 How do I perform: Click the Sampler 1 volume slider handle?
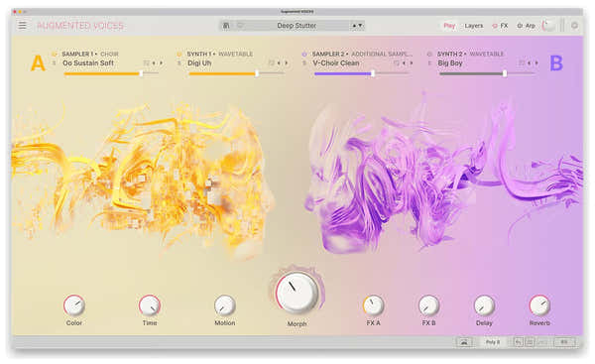tap(141, 73)
